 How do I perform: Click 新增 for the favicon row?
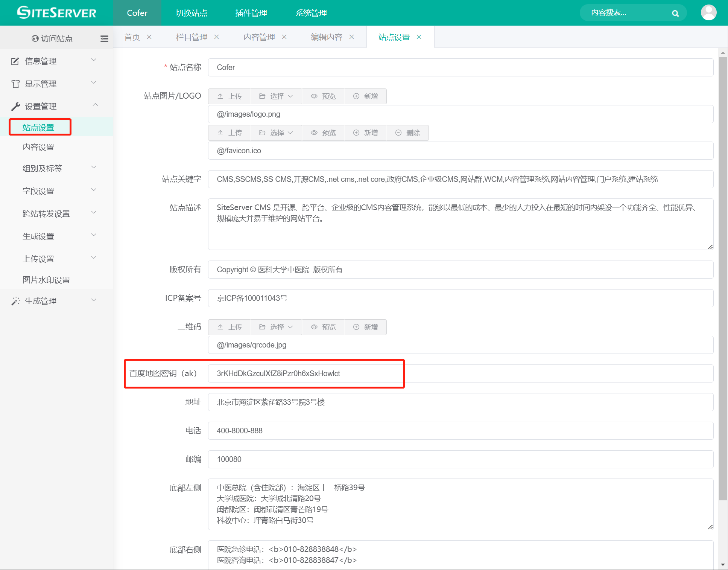point(365,133)
